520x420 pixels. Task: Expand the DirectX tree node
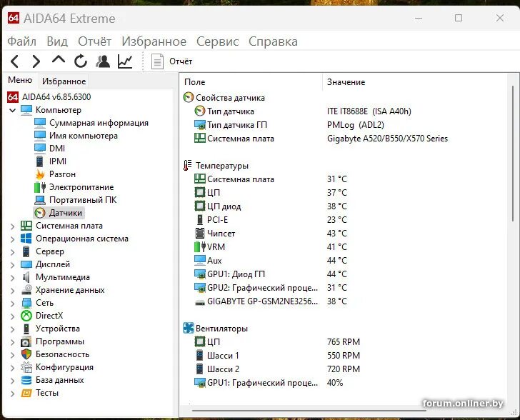click(13, 316)
